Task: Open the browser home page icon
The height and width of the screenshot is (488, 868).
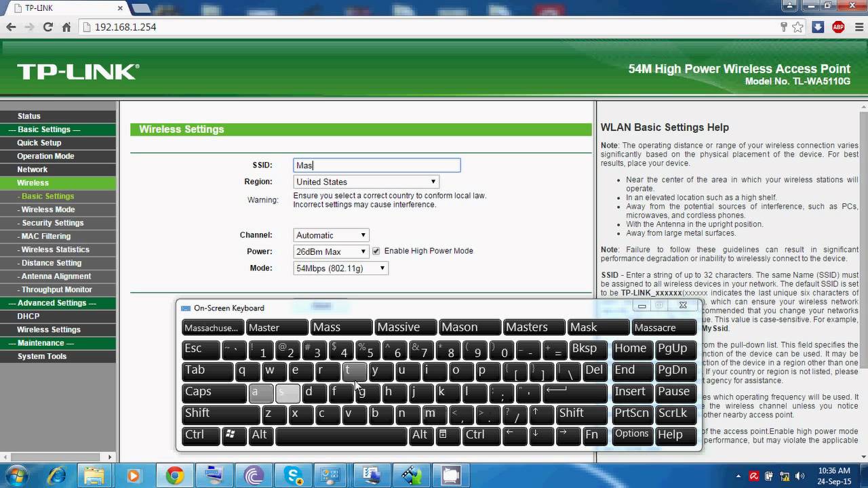Action: pos(66,27)
